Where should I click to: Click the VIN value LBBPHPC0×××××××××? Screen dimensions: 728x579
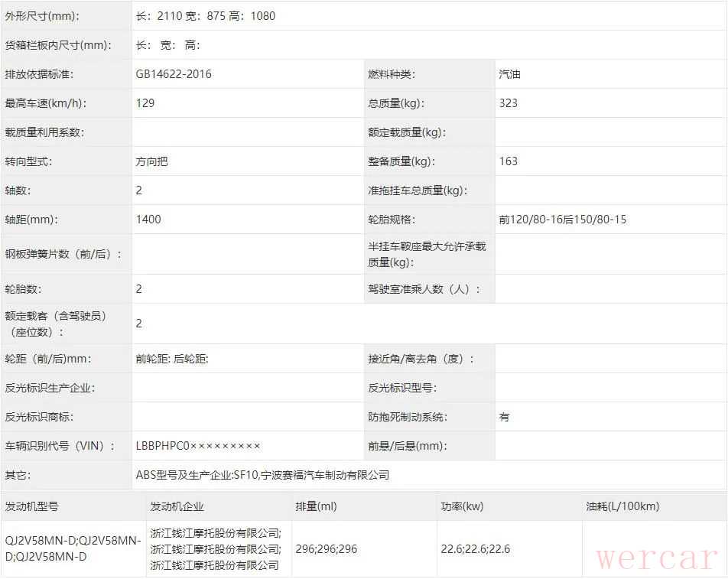[x=198, y=446]
